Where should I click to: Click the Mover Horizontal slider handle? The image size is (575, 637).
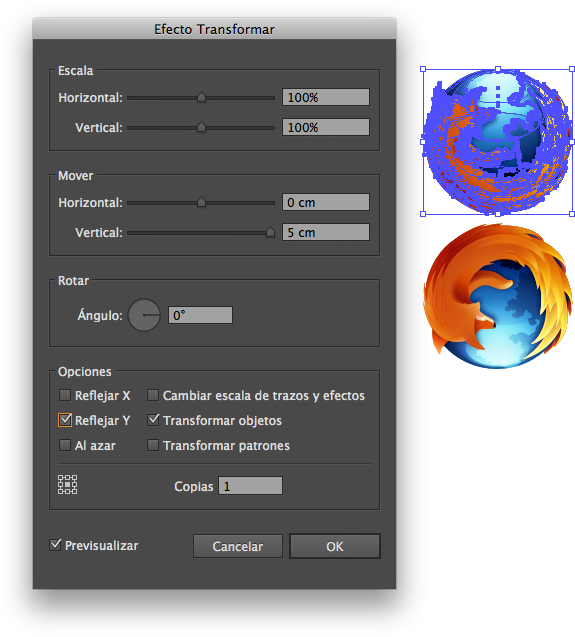click(201, 202)
